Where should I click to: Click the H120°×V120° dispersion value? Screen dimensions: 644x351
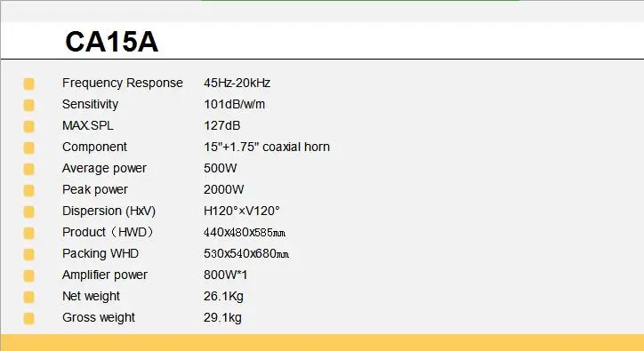coord(242,211)
